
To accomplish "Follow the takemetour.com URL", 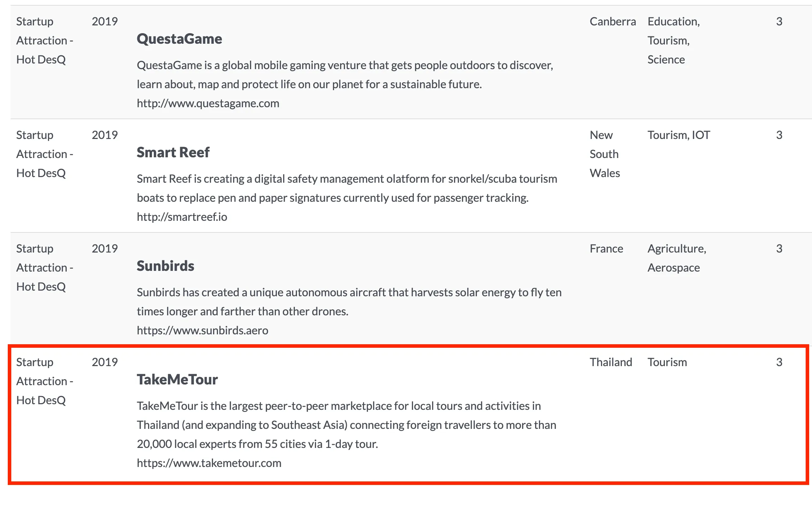I will pyautogui.click(x=209, y=463).
